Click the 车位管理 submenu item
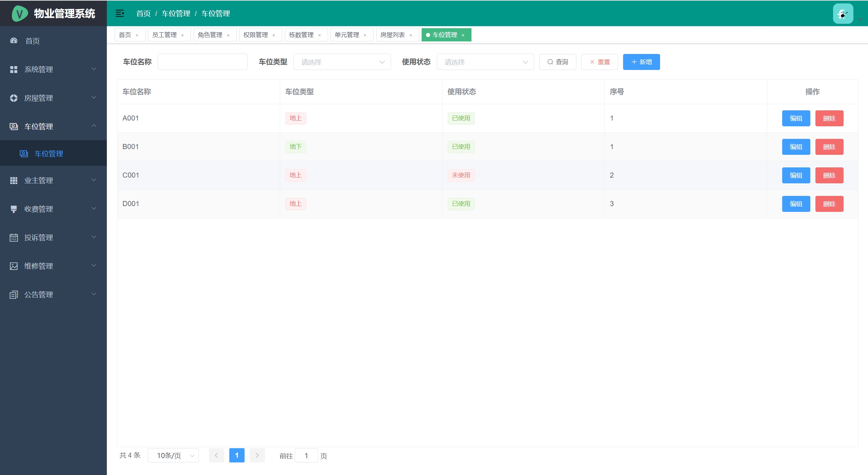Screen dimensions: 868x475 49,154
